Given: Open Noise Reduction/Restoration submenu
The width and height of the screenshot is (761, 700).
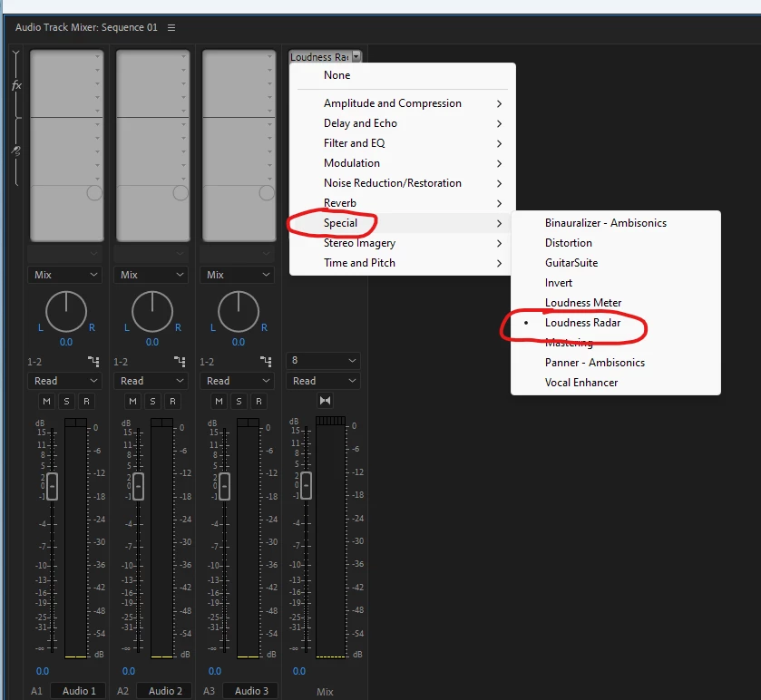Looking at the screenshot, I should coord(403,183).
